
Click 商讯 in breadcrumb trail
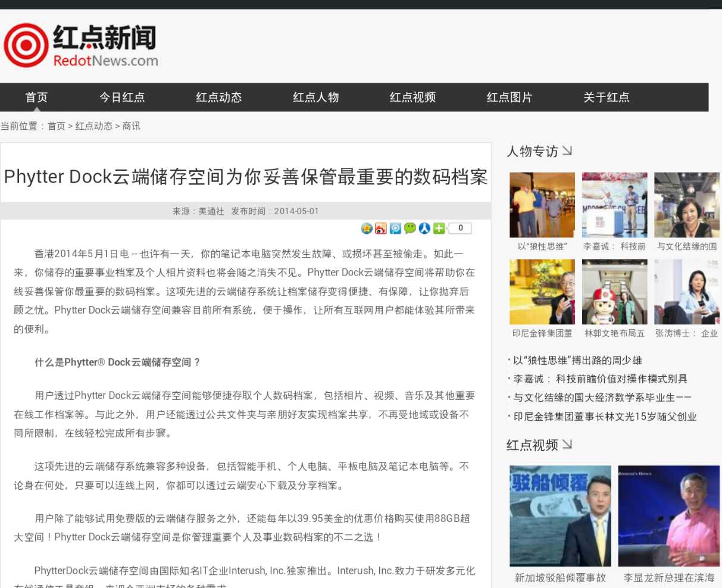(x=132, y=126)
